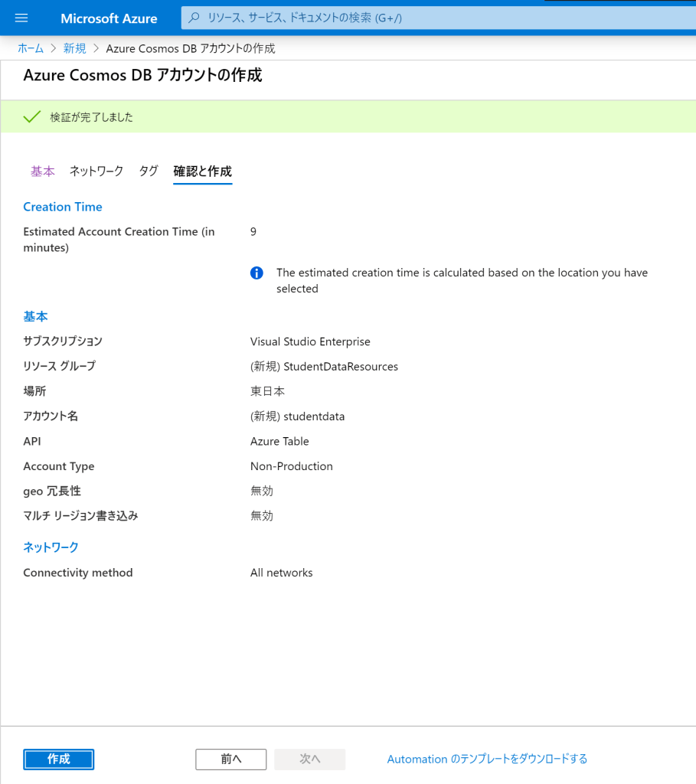Viewport: 696px width, 784px height.
Task: Click the magnifier icon in search bar
Action: coord(194,18)
